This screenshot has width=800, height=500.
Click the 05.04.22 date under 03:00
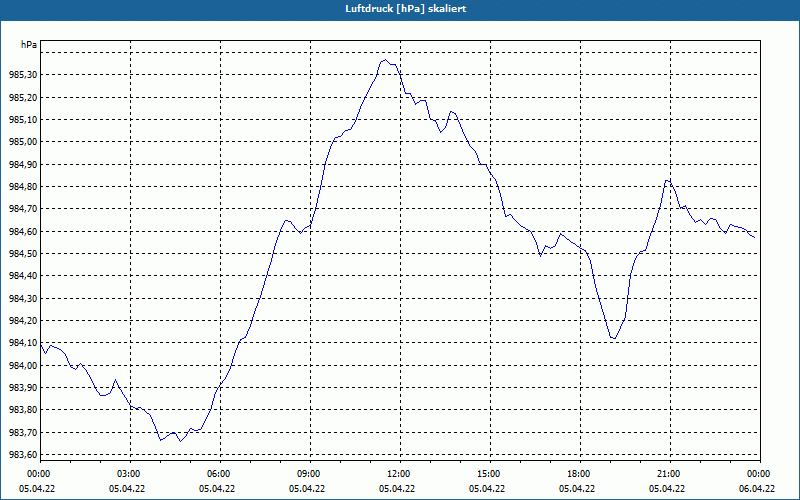click(x=127, y=489)
